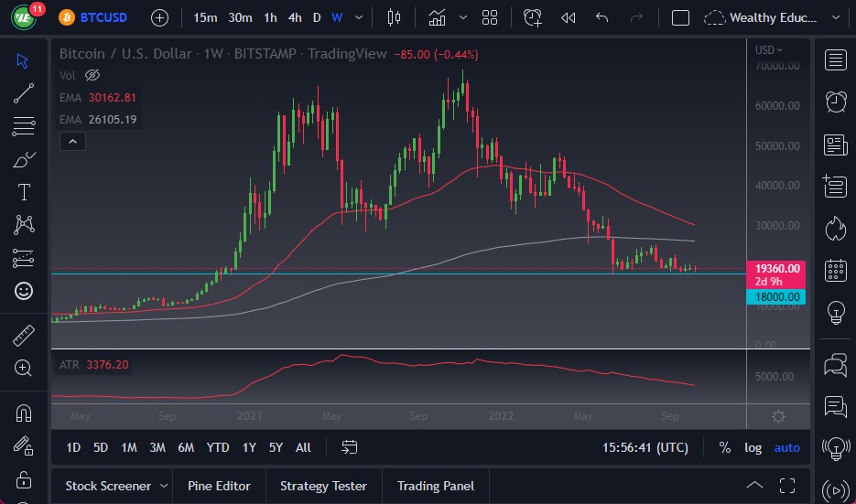Open the Strategy Tester tab

pos(323,486)
